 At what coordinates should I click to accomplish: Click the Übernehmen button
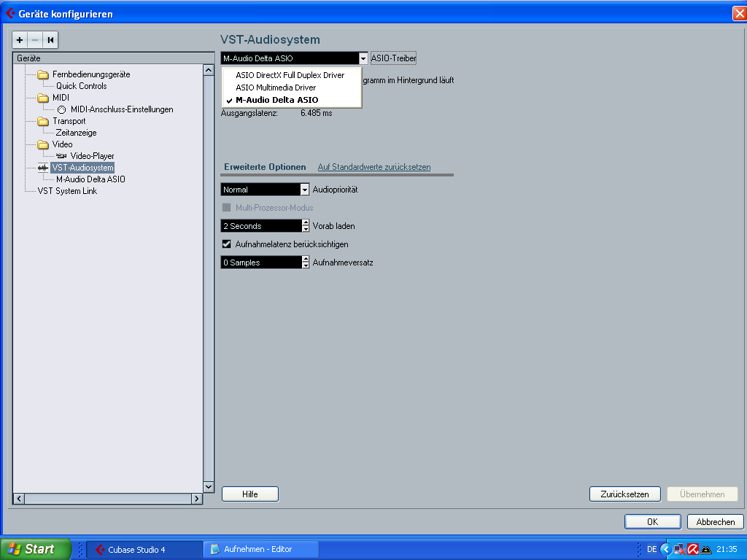click(x=703, y=494)
